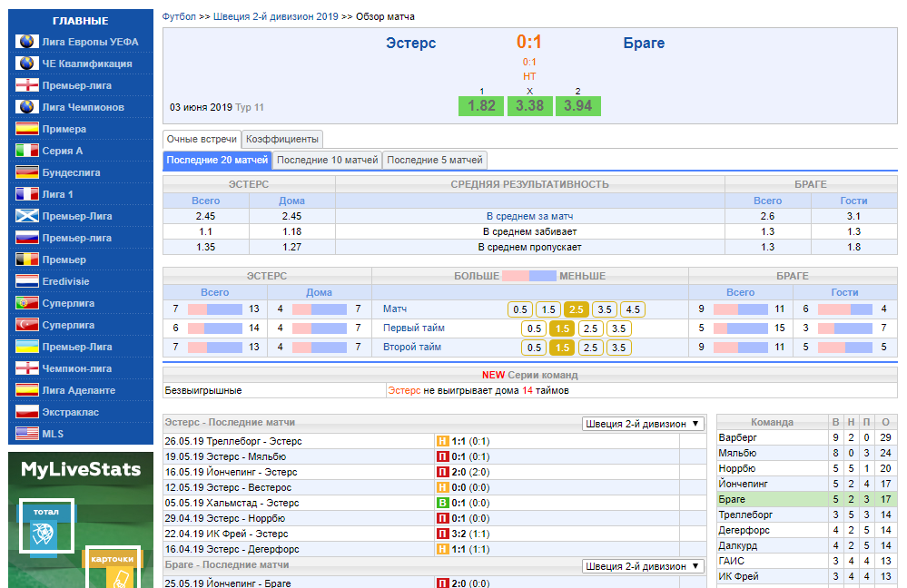Click the Dutch flag beside Eredivisie
The width and height of the screenshot is (907, 588).
click(27, 281)
